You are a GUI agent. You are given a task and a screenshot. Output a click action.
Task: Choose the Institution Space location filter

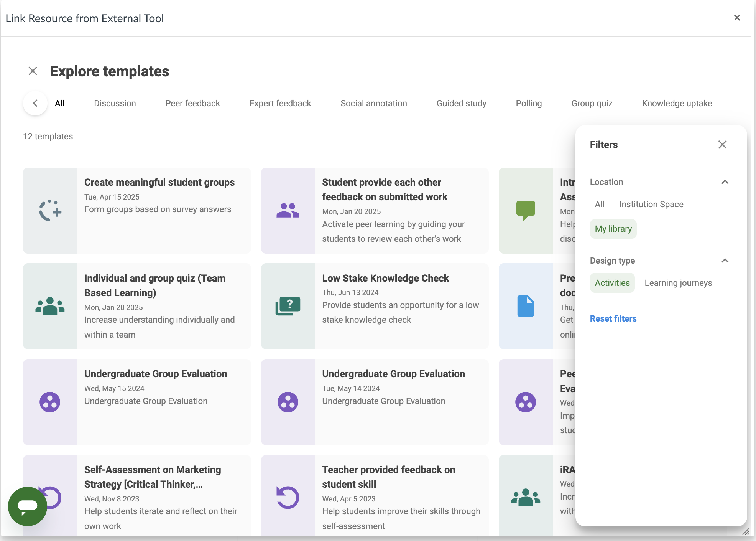coord(651,204)
